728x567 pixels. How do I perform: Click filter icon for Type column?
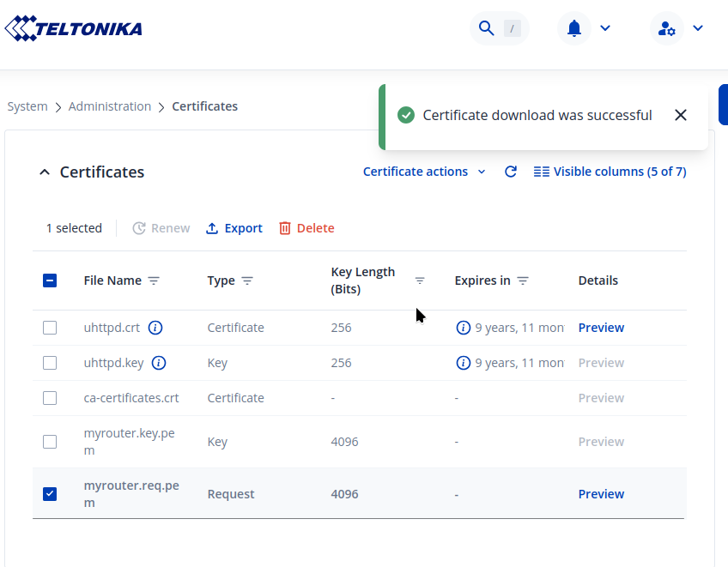tap(247, 280)
